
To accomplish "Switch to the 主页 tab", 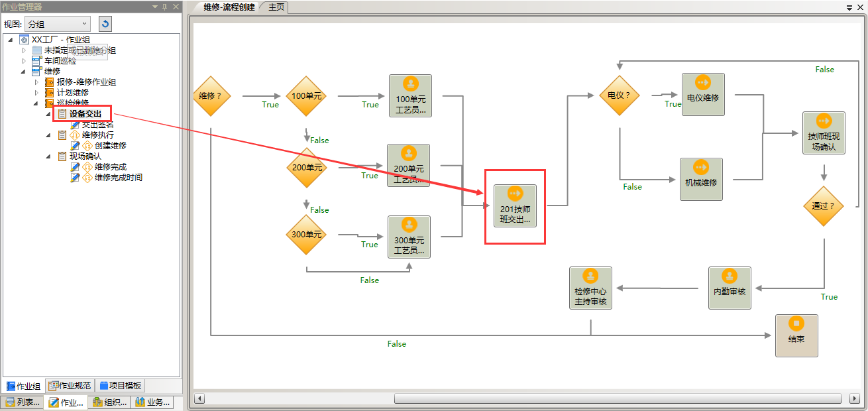I will pyautogui.click(x=276, y=7).
